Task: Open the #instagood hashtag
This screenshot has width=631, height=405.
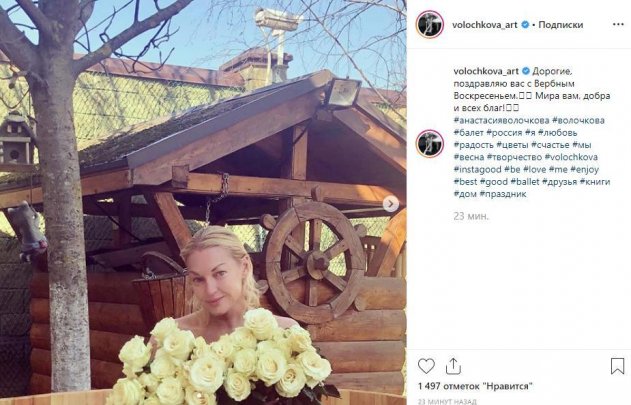Action: pyautogui.click(x=477, y=169)
